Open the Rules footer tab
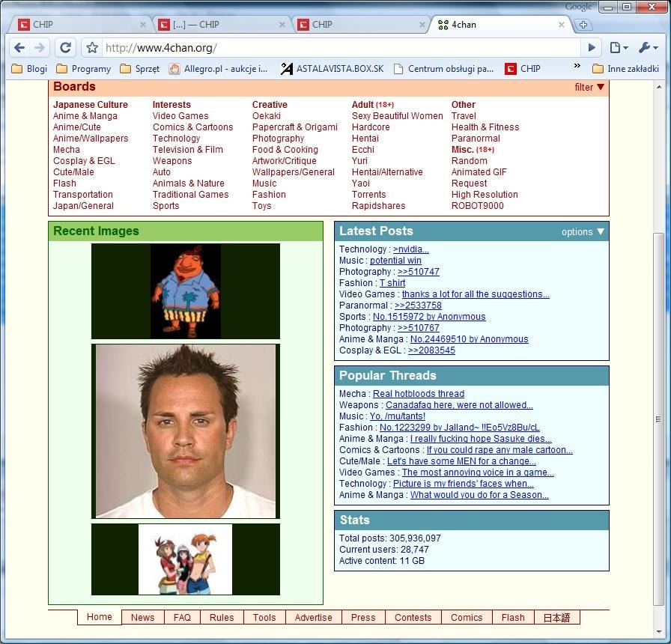The width and height of the screenshot is (671, 644). (x=222, y=618)
